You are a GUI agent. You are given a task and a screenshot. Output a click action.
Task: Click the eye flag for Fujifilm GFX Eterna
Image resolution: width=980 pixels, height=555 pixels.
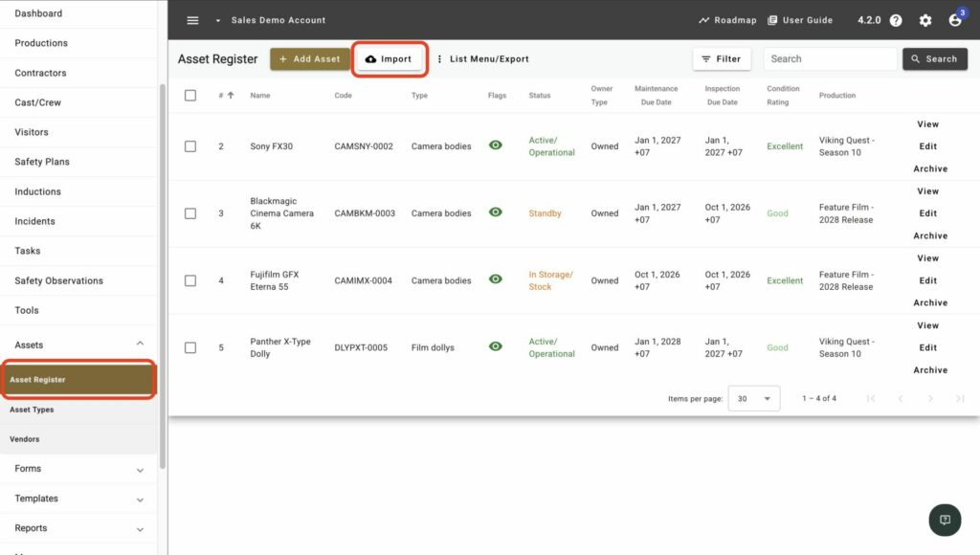[496, 278]
